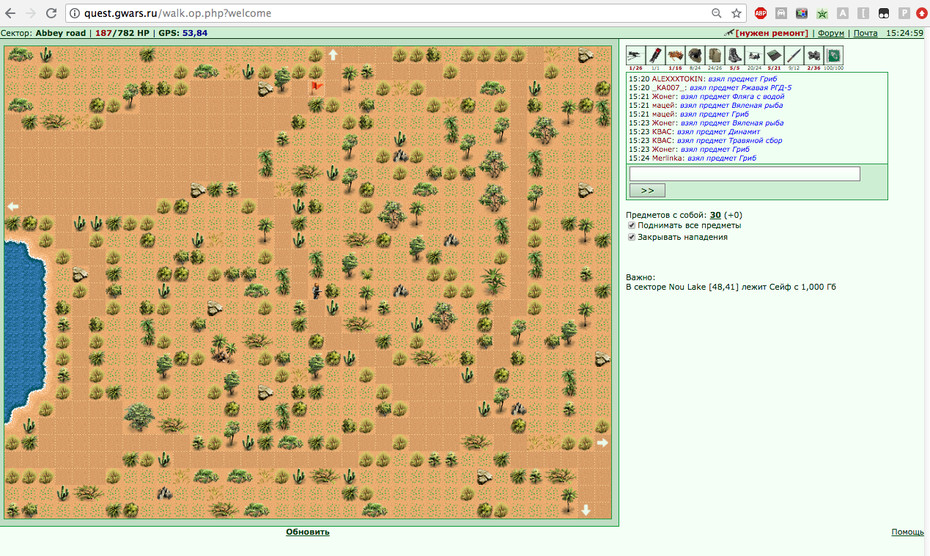Select the knife inventory slot 9/12
The image size is (930, 556).
pos(794,56)
